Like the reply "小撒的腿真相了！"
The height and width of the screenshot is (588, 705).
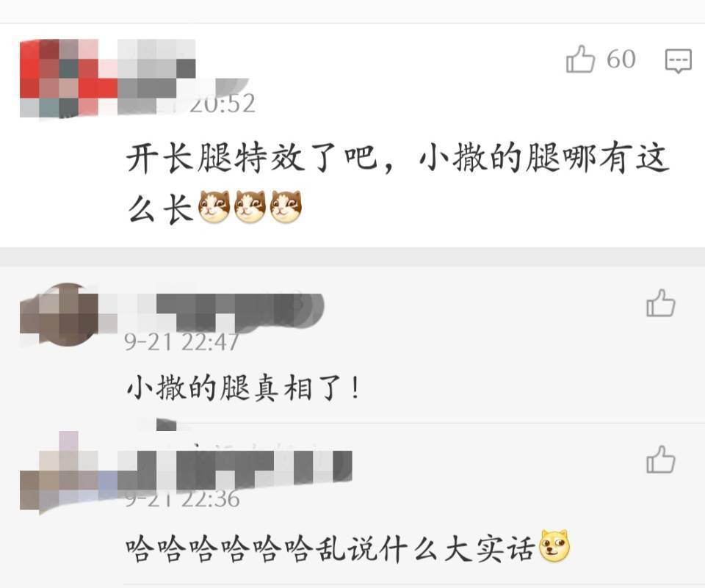660,303
